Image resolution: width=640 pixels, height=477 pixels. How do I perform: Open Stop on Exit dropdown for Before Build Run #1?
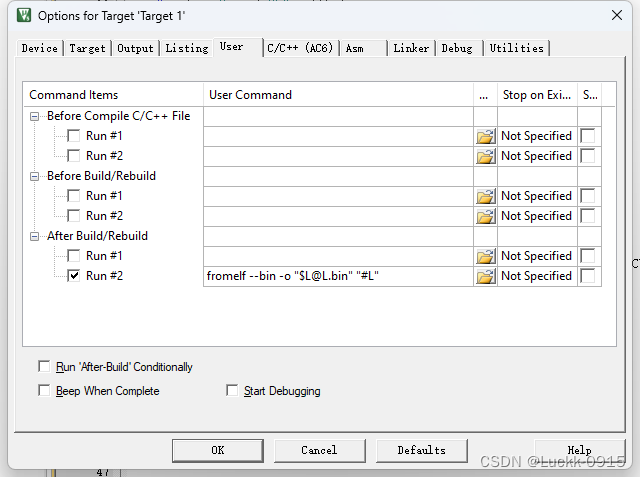[537, 196]
